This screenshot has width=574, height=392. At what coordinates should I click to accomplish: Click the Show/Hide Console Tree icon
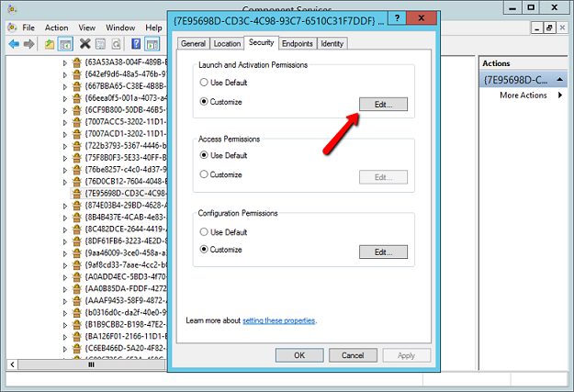tap(65, 43)
